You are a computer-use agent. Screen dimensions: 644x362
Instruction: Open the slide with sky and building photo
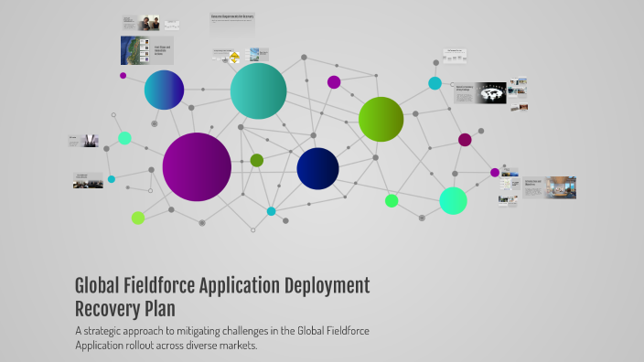click(257, 55)
